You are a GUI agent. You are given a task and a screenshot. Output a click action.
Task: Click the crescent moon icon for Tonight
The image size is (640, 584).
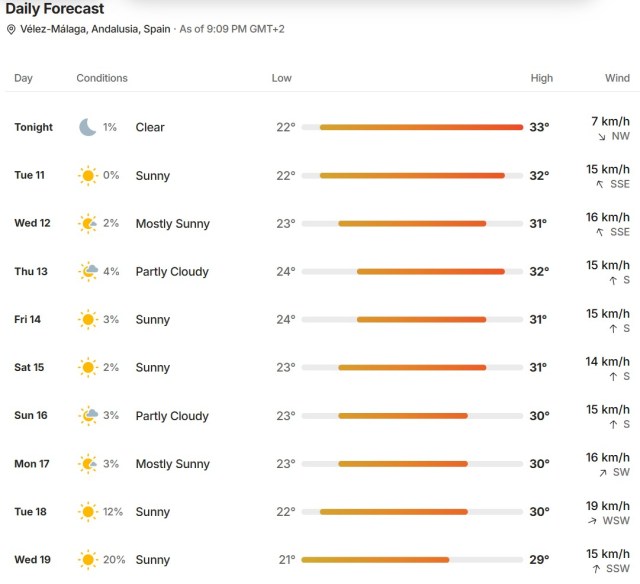(x=88, y=127)
